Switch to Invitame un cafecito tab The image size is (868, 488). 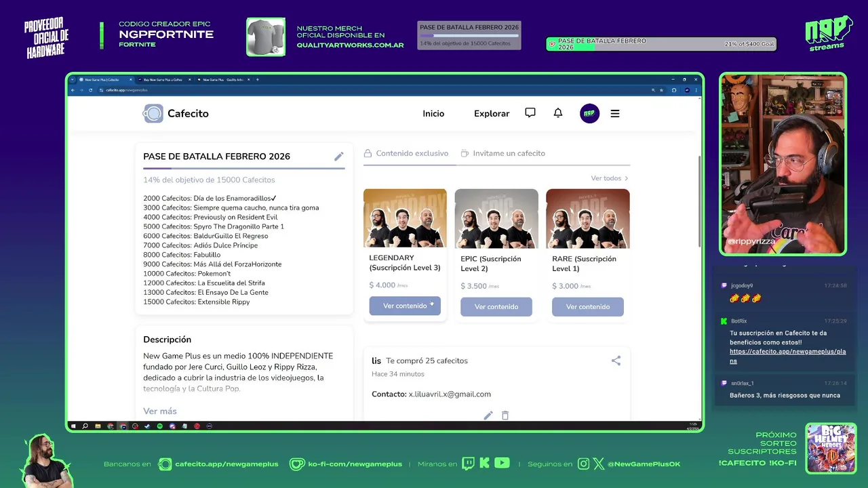click(503, 153)
